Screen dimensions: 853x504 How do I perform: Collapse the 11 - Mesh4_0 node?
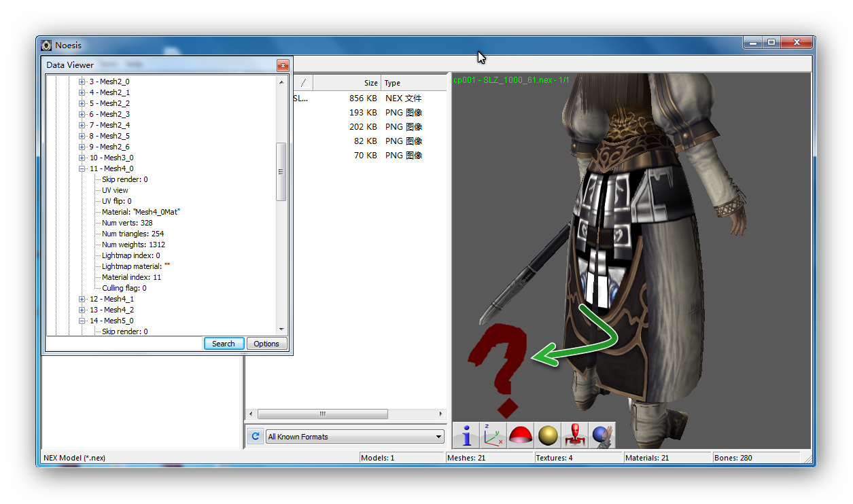[82, 168]
